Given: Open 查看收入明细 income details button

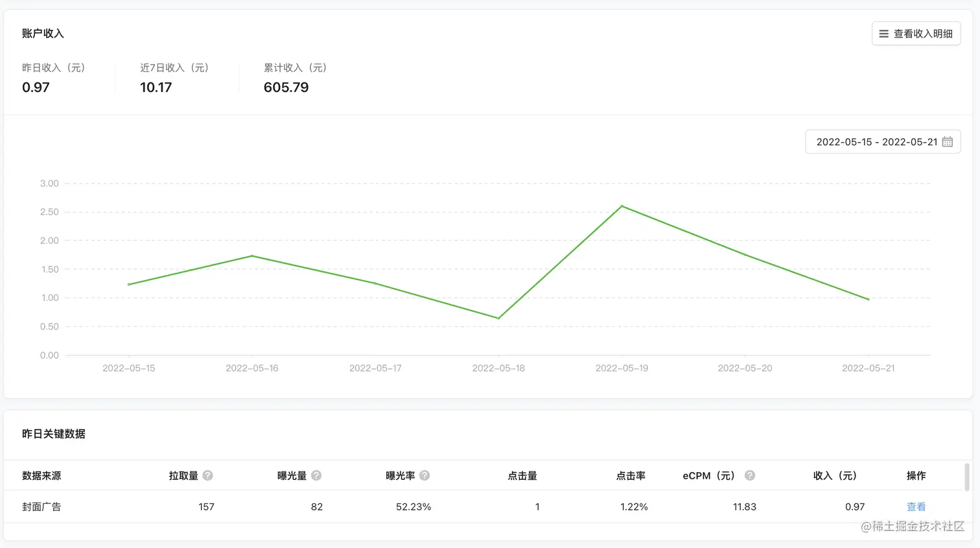Looking at the screenshot, I should coord(916,34).
